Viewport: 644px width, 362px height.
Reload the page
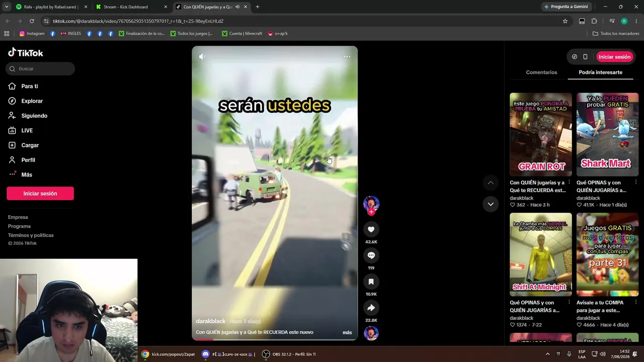point(32,21)
